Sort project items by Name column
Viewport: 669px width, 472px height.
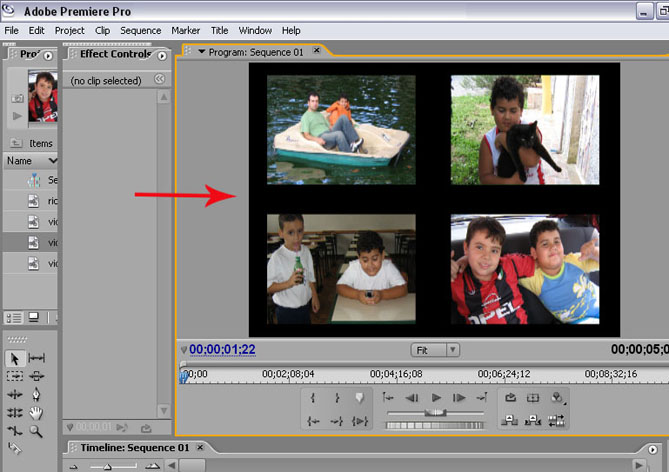click(x=20, y=160)
